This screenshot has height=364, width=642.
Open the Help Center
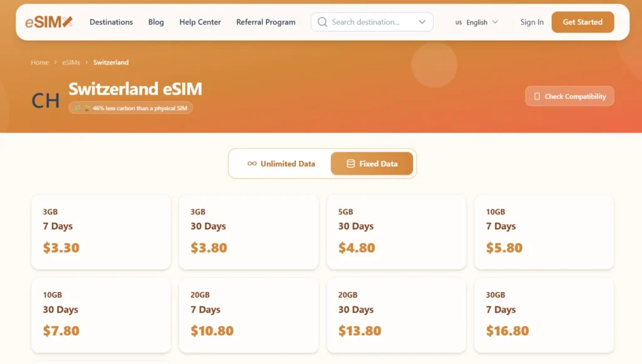point(200,22)
